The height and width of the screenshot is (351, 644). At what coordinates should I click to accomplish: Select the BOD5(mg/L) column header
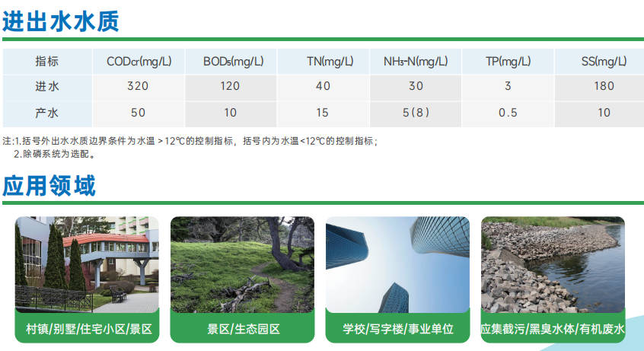pyautogui.click(x=233, y=61)
